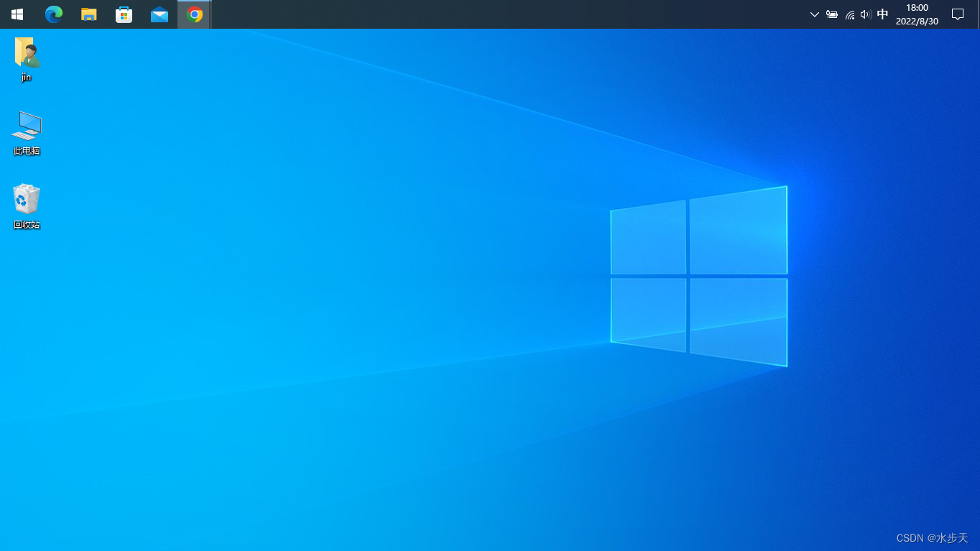Open the Windows Start menu

click(x=17, y=14)
